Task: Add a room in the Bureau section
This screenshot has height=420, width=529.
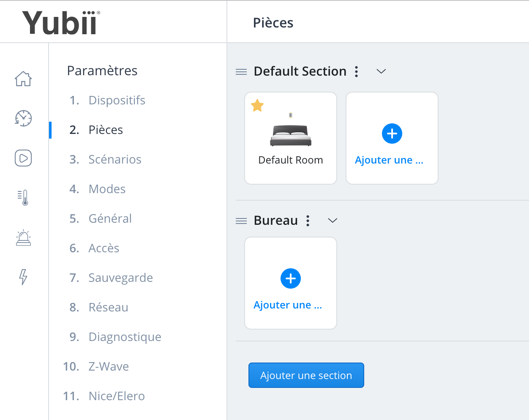Action: click(x=291, y=283)
